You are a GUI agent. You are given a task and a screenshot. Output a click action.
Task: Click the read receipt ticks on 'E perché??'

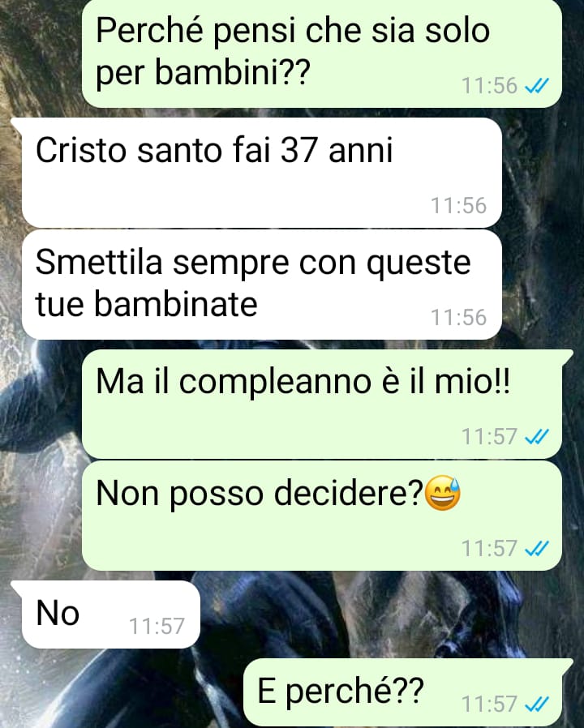coord(537,704)
